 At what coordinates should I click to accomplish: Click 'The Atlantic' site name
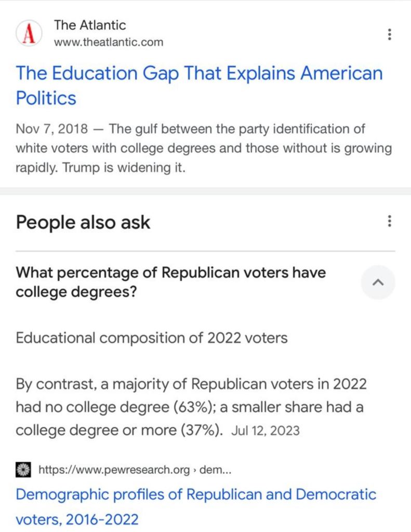90,25
